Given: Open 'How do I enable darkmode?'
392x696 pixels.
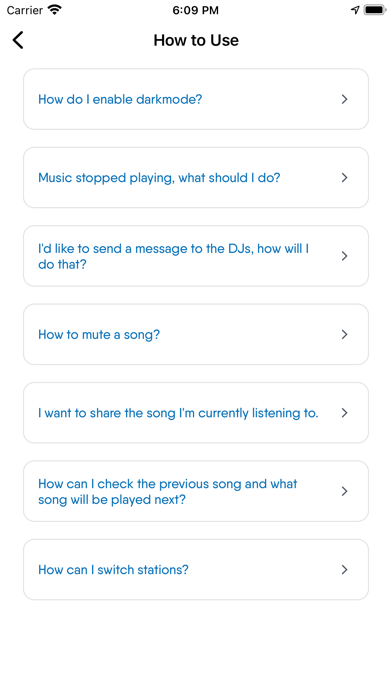Looking at the screenshot, I should point(196,99).
